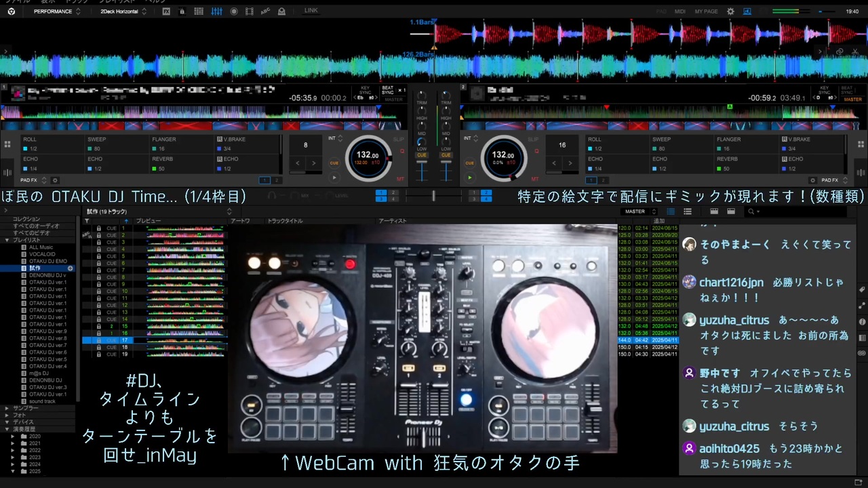Toggle channel 1 headphone CUE

[422, 155]
